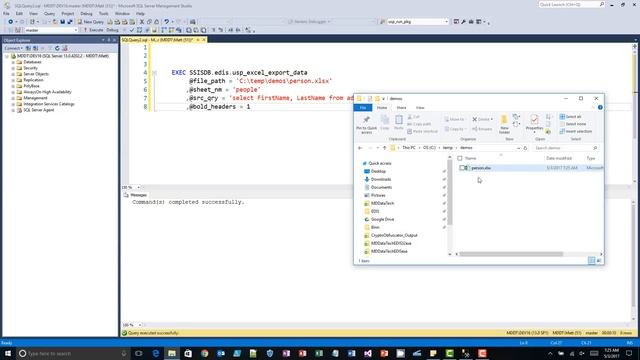Screen dimensions: 640x360
Task: Open the Project menu
Action: coord(68,13)
